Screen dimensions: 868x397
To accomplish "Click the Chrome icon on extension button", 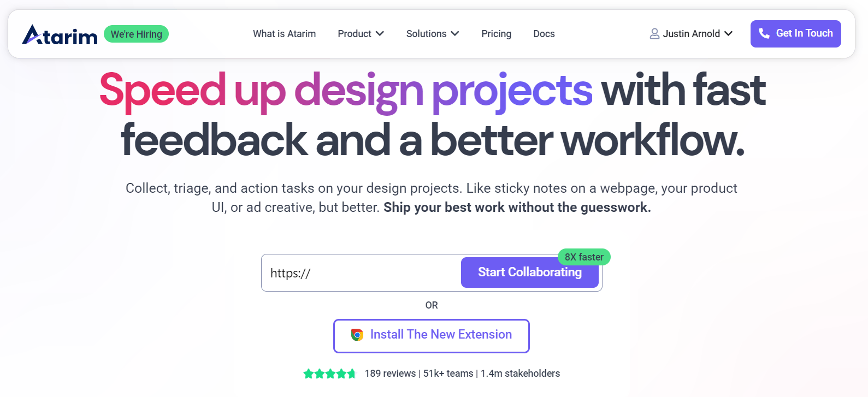I will [357, 335].
